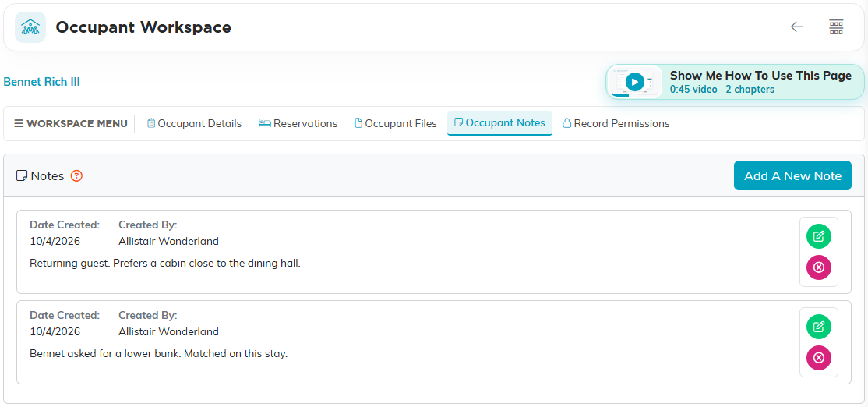Image resolution: width=868 pixels, height=407 pixels.
Task: Click the Add A New Note button
Action: point(792,175)
